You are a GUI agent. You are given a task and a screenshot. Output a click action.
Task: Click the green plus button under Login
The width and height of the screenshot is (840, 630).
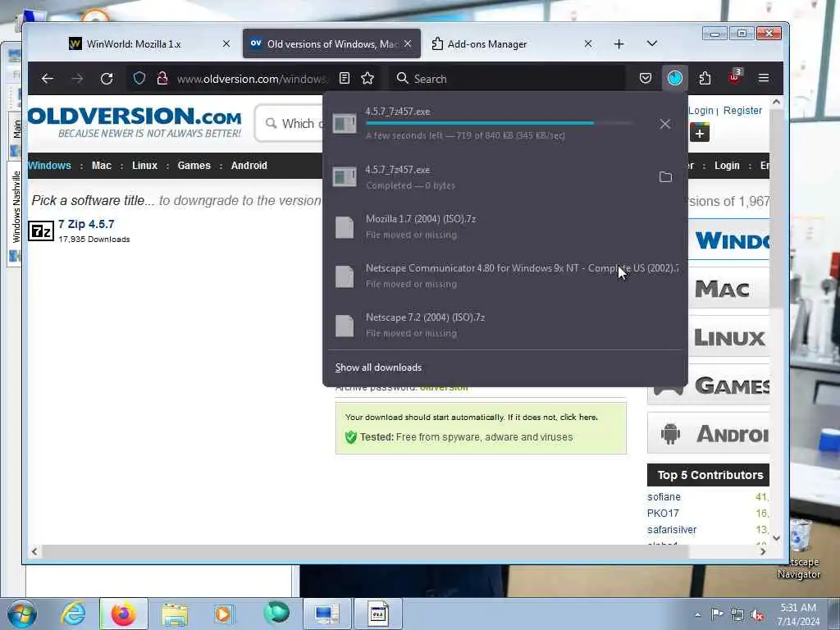(x=699, y=132)
